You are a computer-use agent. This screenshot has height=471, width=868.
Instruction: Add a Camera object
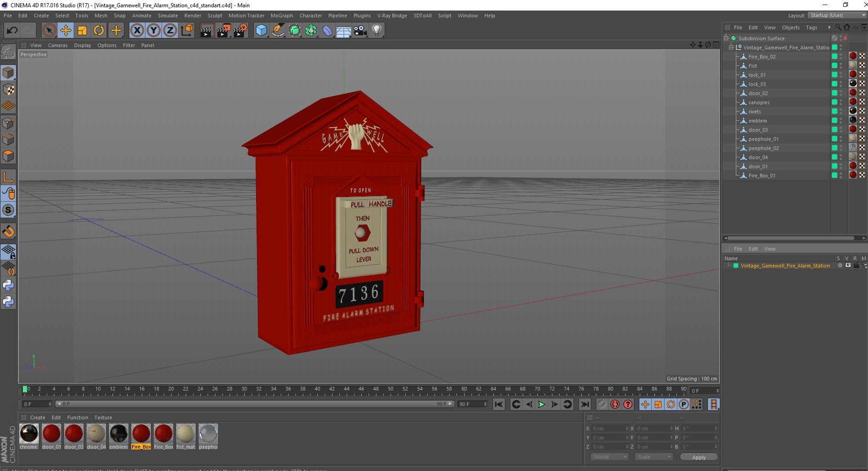[x=360, y=31]
